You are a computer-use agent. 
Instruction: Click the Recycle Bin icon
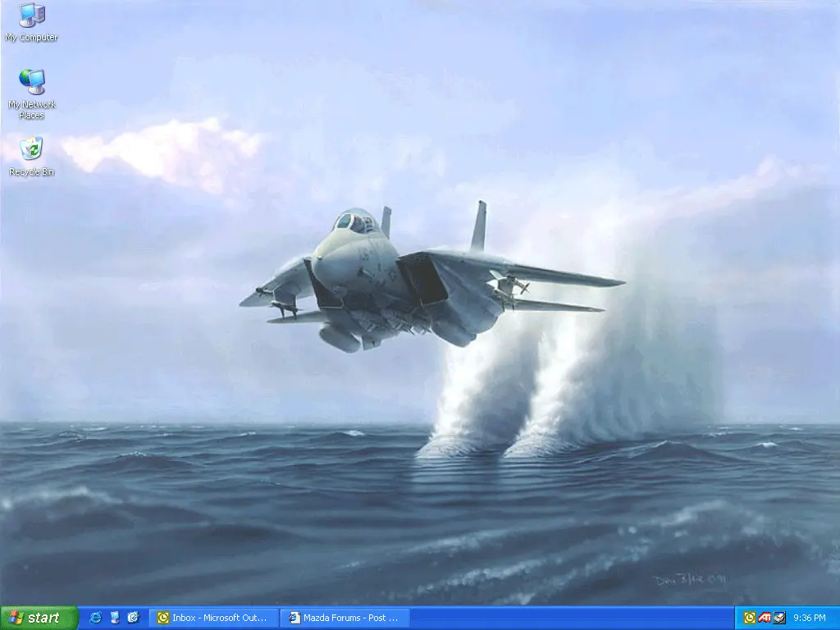(31, 149)
